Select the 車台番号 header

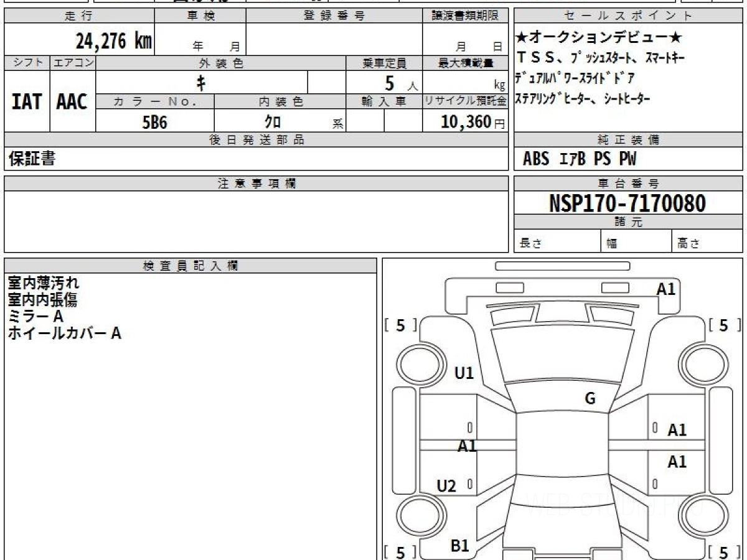[x=628, y=184]
